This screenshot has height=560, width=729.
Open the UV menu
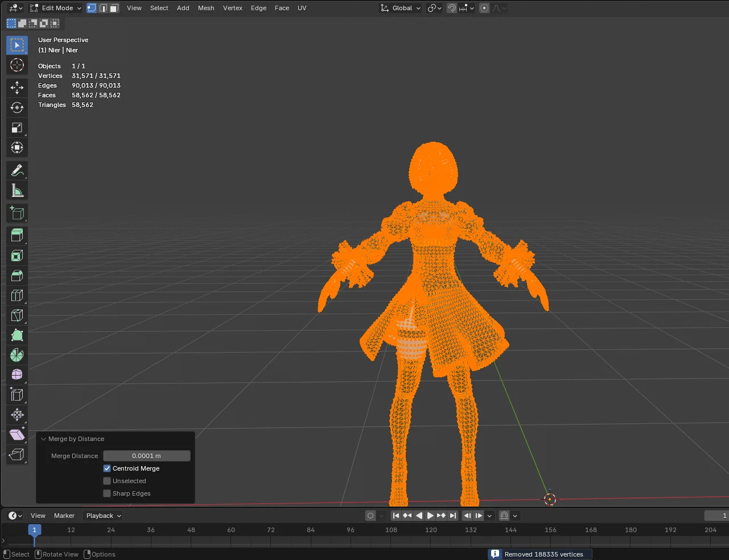pos(302,8)
